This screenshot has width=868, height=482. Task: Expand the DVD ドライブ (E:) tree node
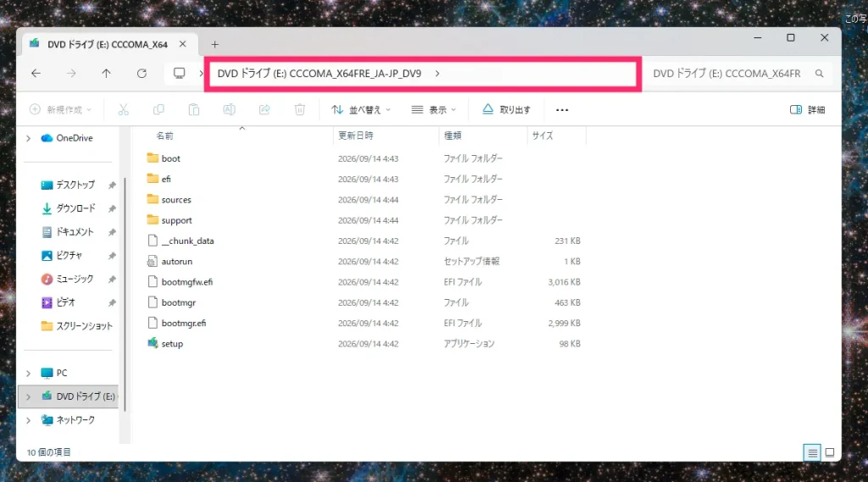(28, 396)
